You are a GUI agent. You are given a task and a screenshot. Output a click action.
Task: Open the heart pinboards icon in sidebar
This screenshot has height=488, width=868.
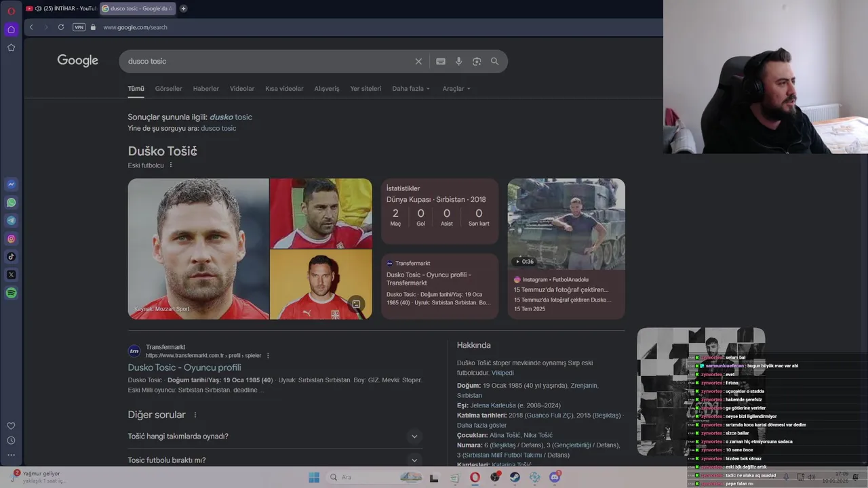tap(11, 426)
